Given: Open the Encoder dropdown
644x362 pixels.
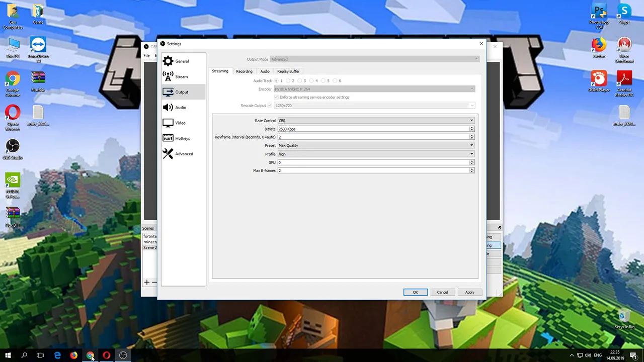Looking at the screenshot, I should coord(374,89).
